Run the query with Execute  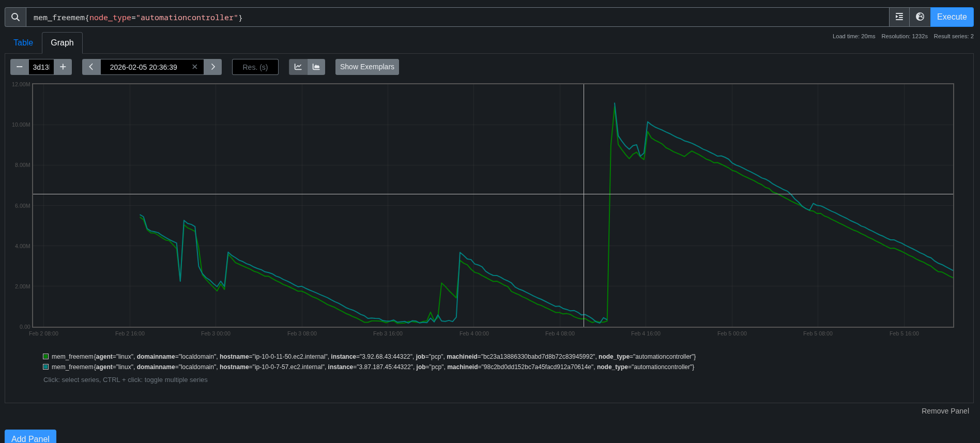point(952,17)
